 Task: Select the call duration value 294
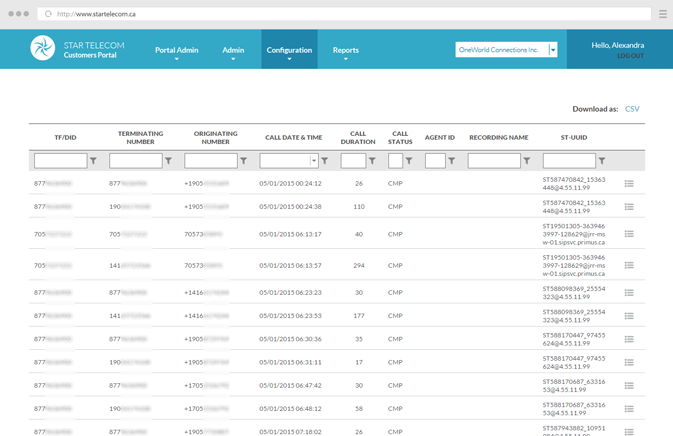click(x=359, y=266)
